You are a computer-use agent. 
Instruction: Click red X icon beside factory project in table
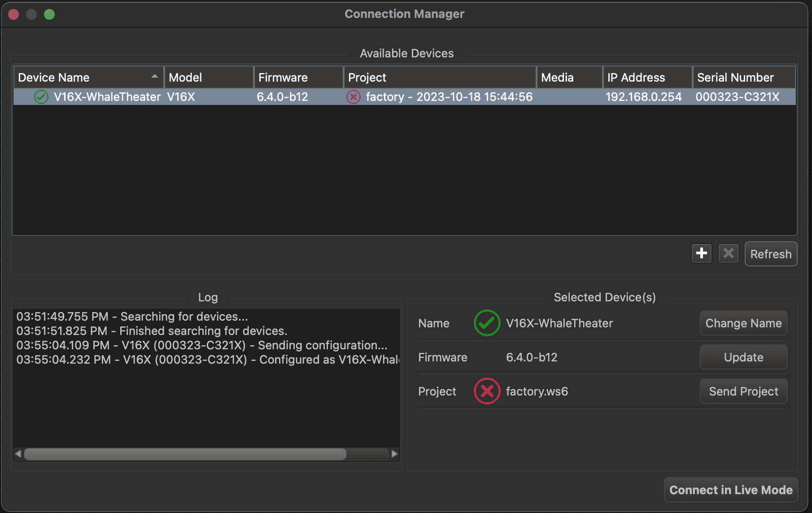point(354,97)
